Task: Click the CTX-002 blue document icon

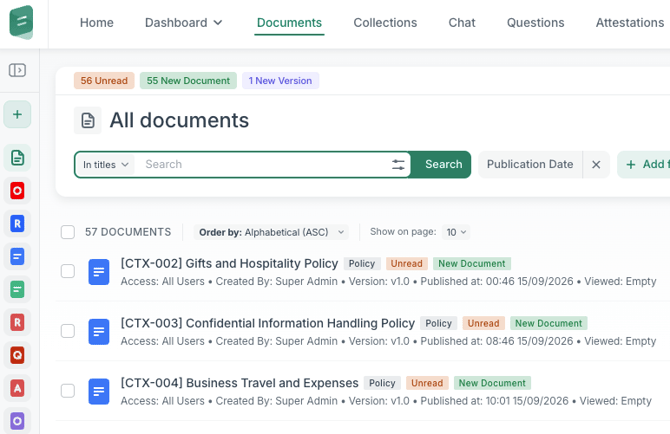Action: [99, 272]
